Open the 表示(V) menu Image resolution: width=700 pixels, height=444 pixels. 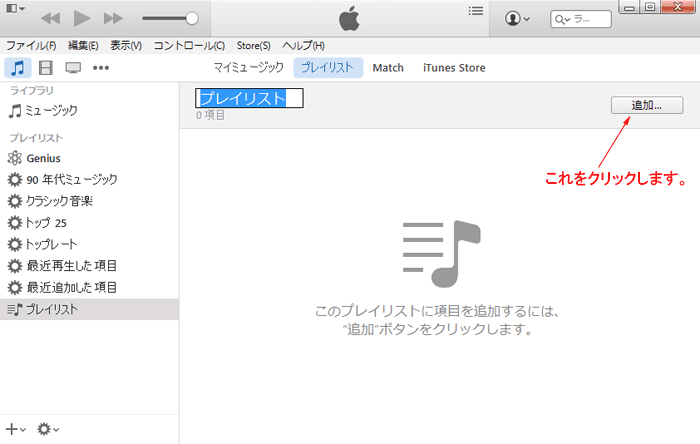[x=126, y=46]
